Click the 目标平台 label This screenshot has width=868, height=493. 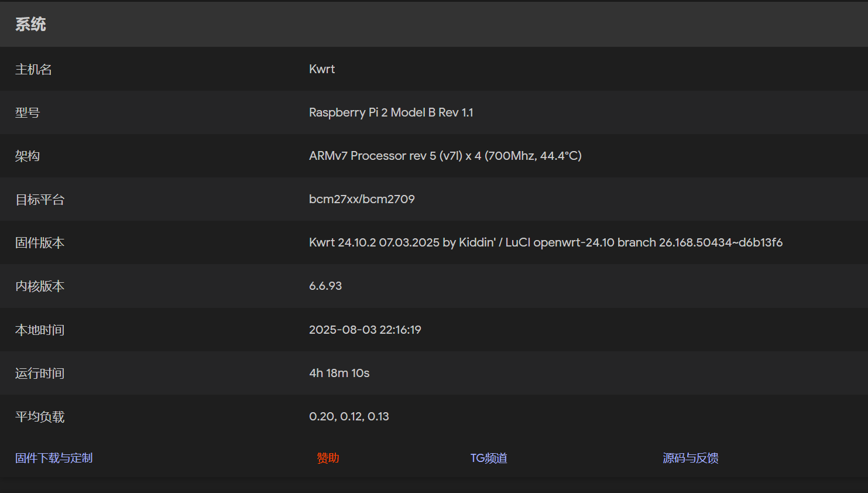[x=40, y=200]
